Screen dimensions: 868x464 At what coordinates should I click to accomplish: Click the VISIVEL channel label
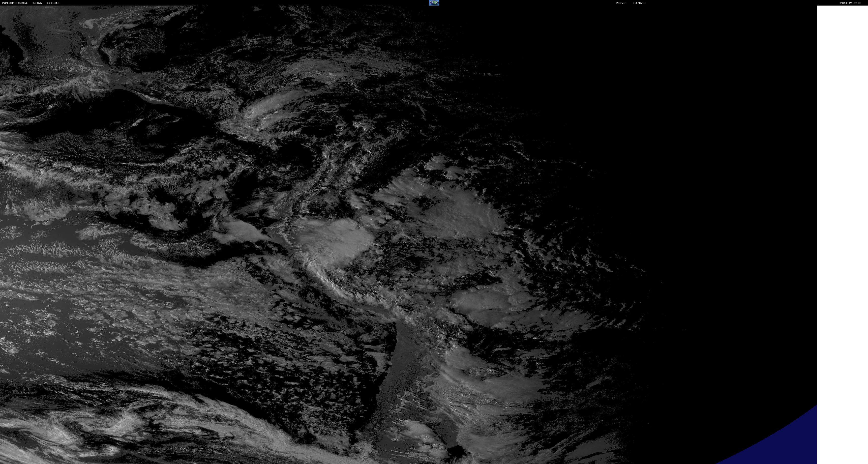[x=621, y=3]
